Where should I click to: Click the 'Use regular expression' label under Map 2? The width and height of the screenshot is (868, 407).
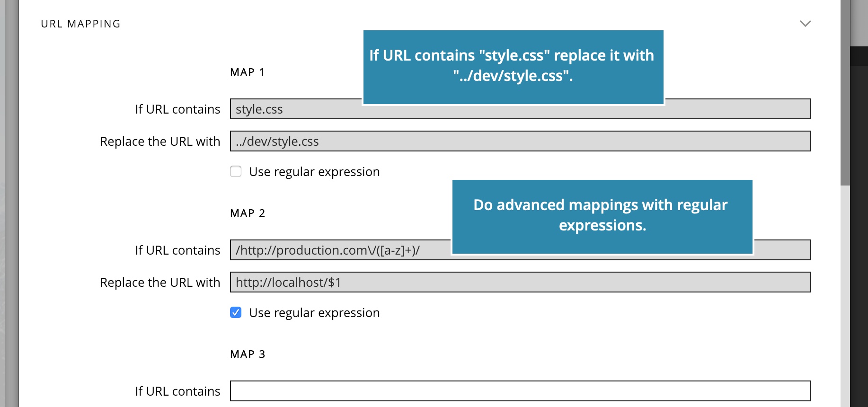[x=314, y=313]
